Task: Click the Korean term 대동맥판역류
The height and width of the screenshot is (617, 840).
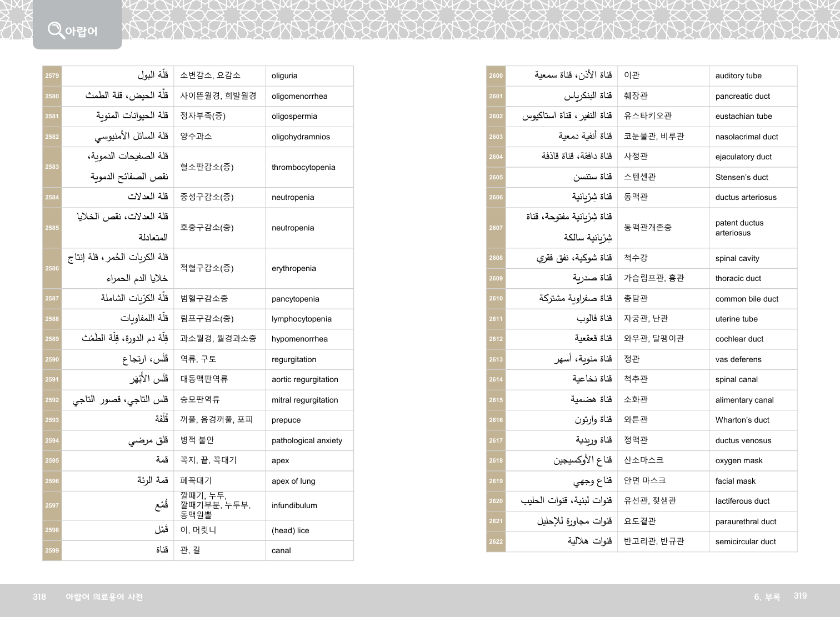Action: pos(204,379)
